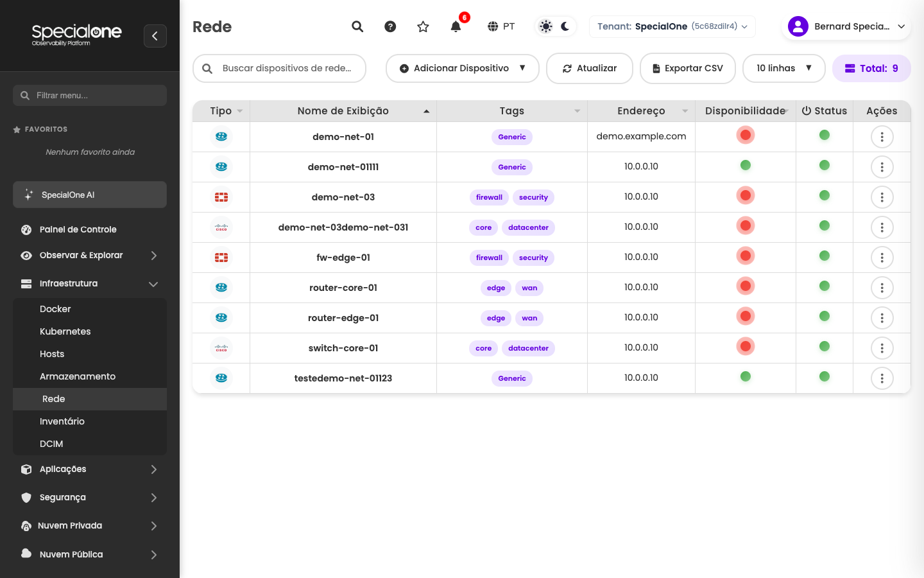Open the help question mark icon

click(390, 26)
